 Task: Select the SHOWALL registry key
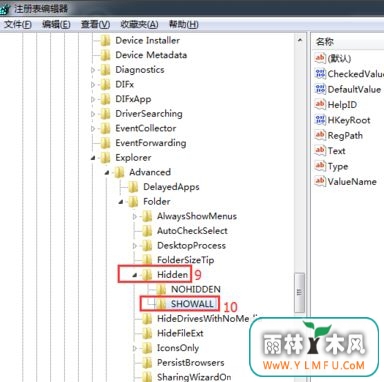[192, 304]
